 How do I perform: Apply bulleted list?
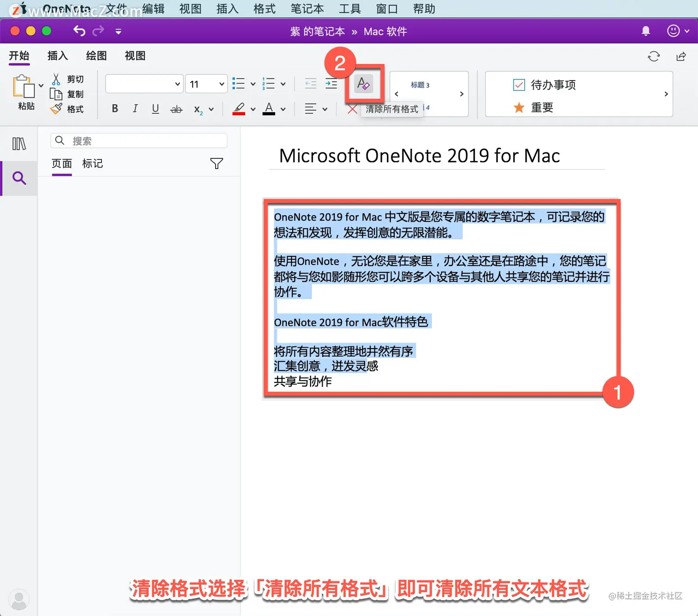point(238,84)
